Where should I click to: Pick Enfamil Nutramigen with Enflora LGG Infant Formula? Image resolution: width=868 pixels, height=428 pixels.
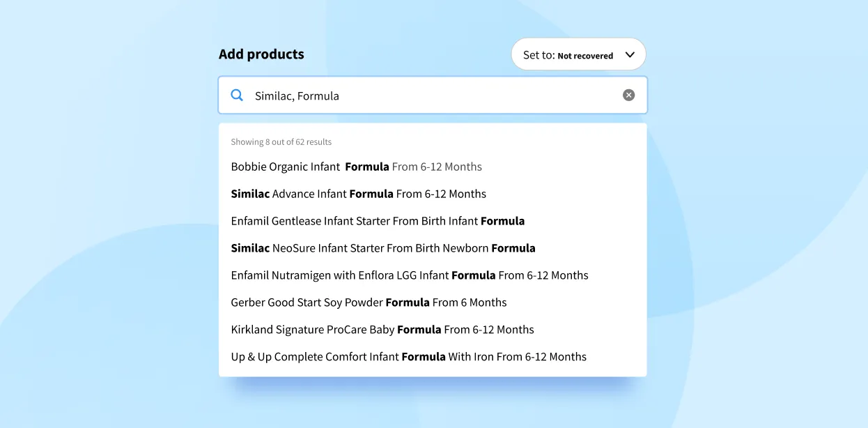410,275
